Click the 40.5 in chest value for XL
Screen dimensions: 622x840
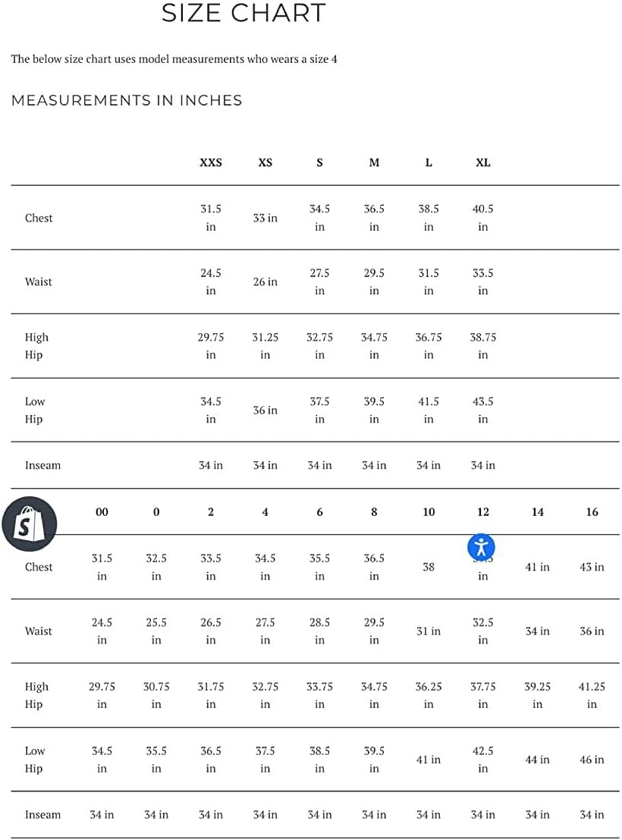[x=482, y=218]
